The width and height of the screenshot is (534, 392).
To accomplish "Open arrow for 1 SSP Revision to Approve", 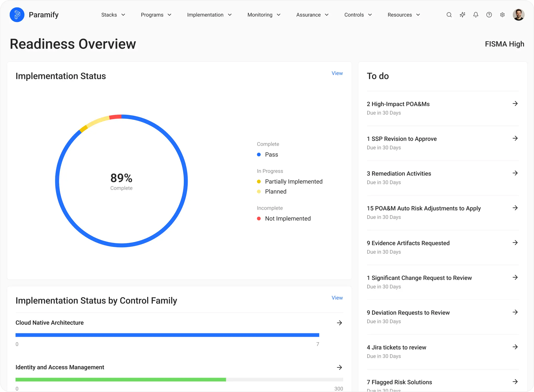I will click(x=515, y=138).
